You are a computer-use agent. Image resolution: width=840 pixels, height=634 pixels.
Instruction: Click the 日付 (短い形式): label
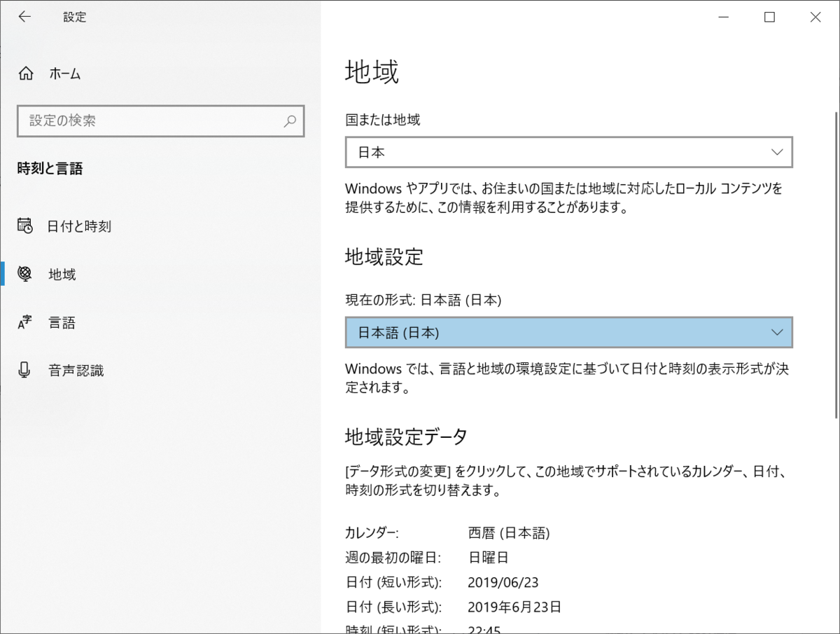pos(394,582)
